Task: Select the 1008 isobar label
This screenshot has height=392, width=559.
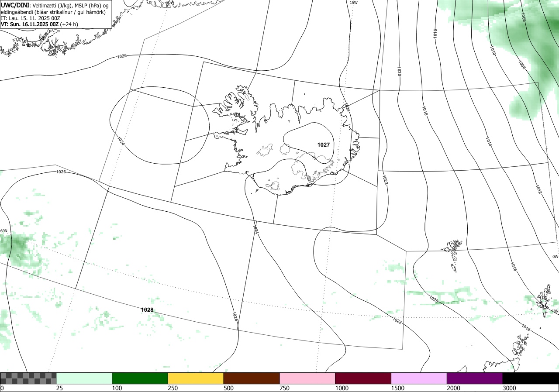Action: (521, 65)
